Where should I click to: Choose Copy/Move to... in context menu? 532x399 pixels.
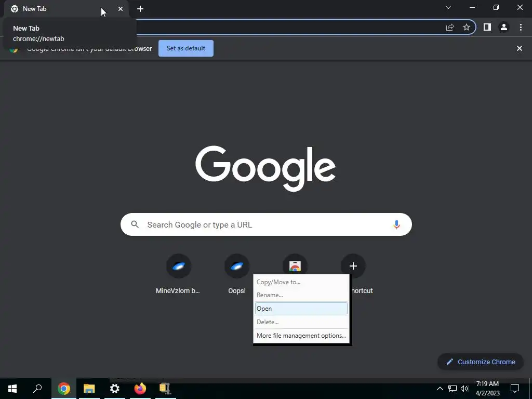click(x=301, y=282)
